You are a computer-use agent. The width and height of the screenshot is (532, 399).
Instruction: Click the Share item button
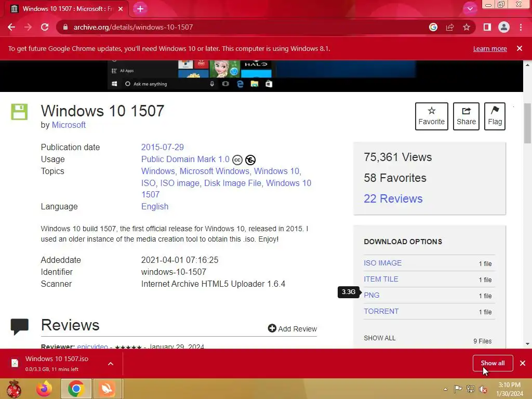[x=466, y=116]
